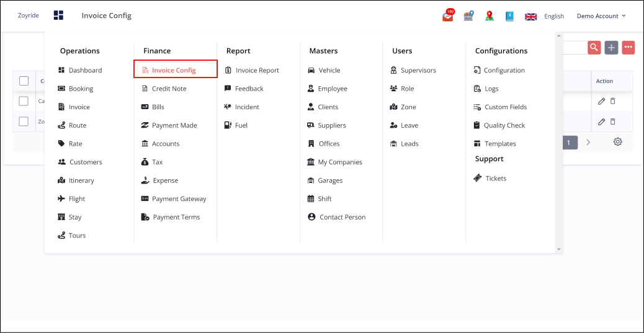Click the red map location pin icon
The height and width of the screenshot is (333, 644).
tap(490, 16)
